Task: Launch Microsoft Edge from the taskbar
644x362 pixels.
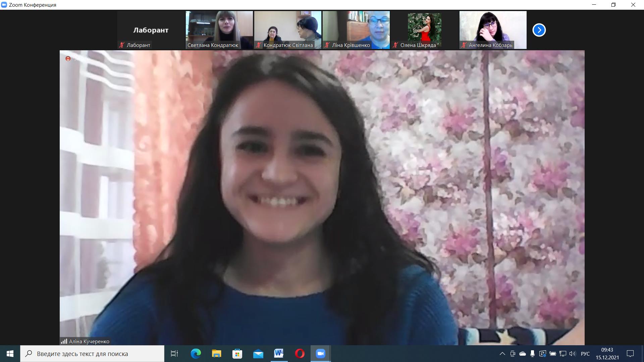Action: pyautogui.click(x=196, y=354)
